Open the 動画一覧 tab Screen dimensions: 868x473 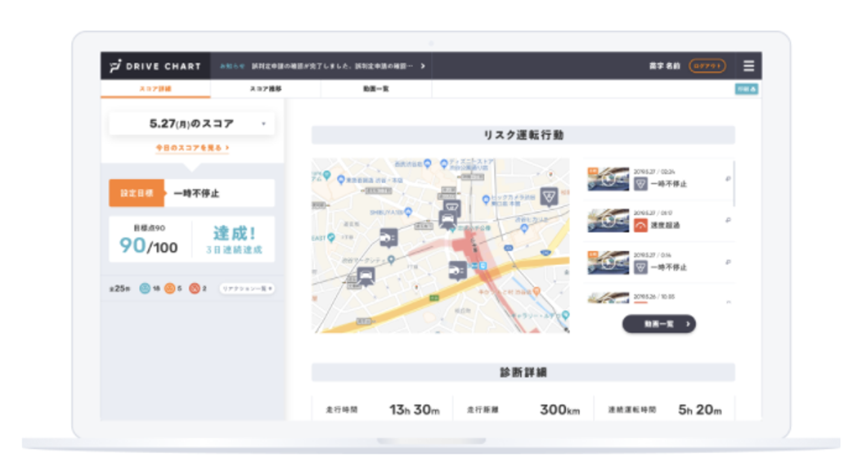click(376, 89)
